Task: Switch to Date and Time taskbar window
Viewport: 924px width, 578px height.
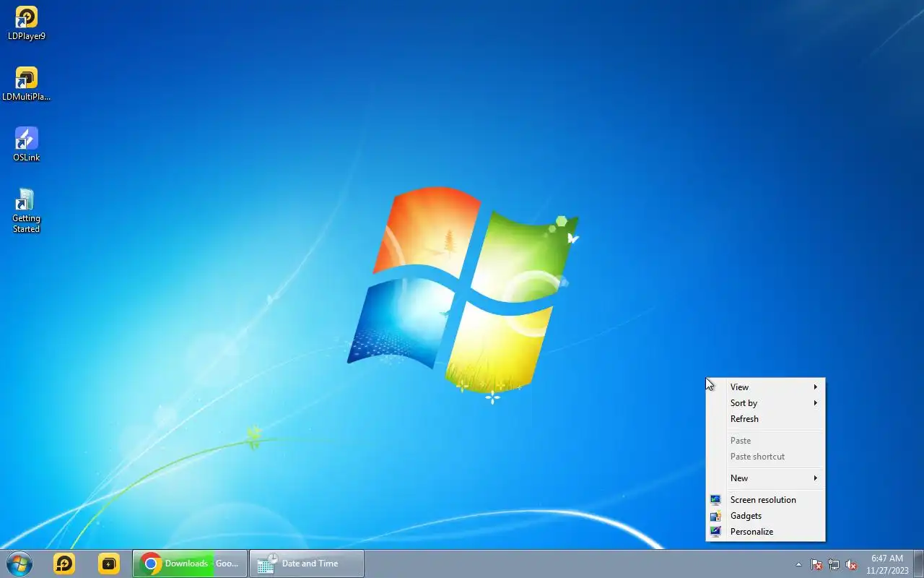Action: click(x=307, y=564)
